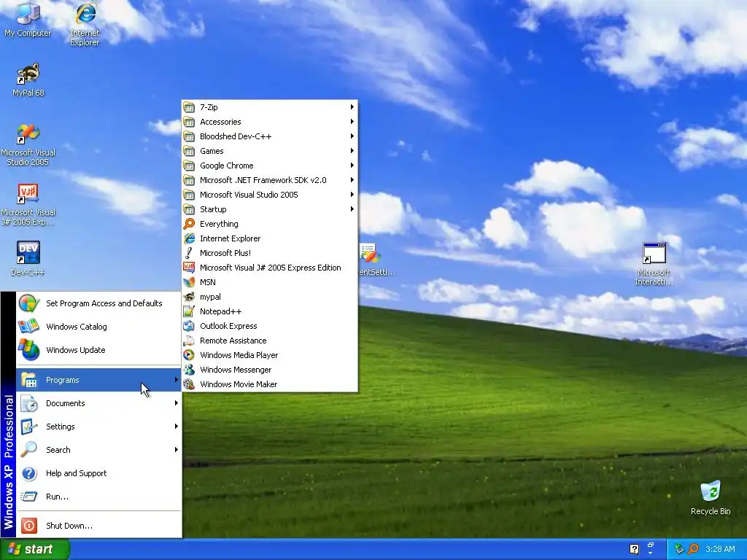Open MSN from the Programs menu

[x=270, y=282]
